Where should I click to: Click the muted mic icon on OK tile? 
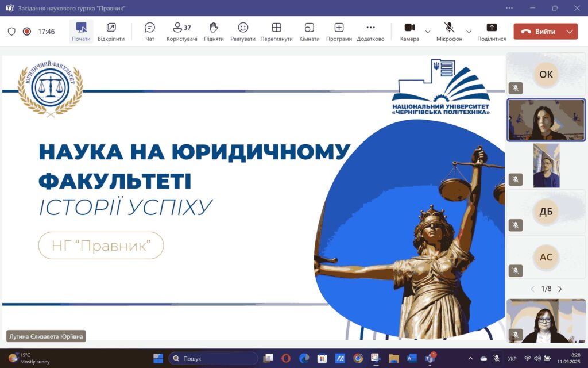pyautogui.click(x=516, y=88)
